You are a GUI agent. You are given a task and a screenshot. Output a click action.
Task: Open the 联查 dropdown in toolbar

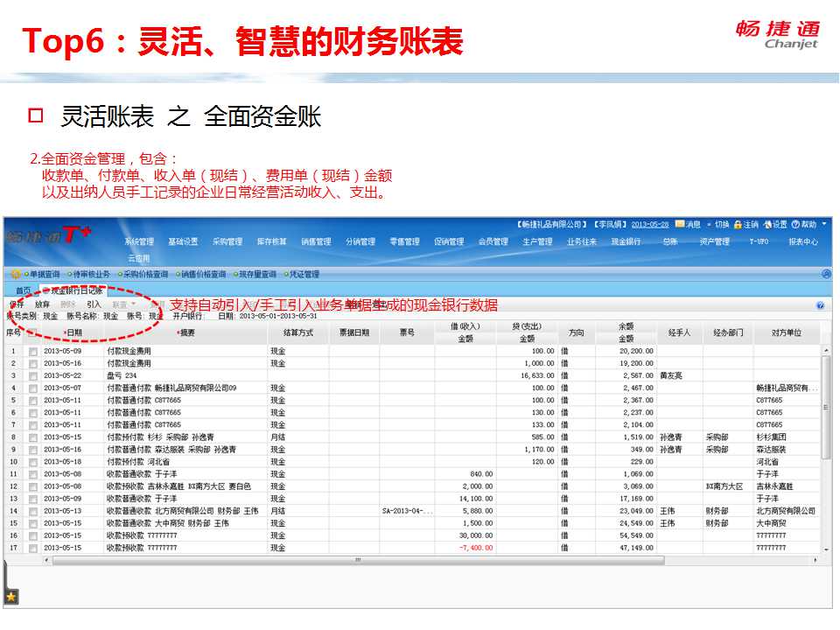coord(124,304)
